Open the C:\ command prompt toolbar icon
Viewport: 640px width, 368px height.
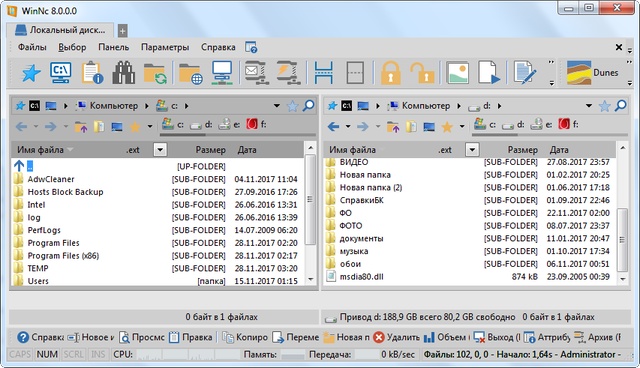pos(61,73)
